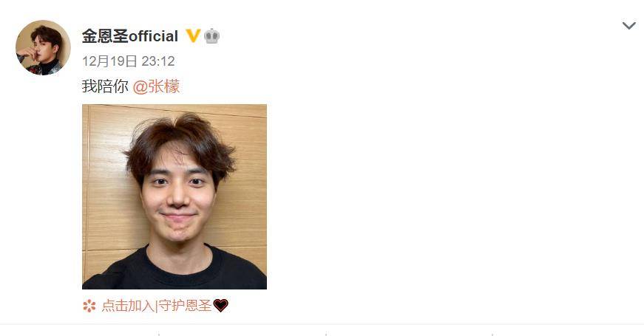Enlarge the posted selfie photo
This screenshot has height=336, width=644.
point(174,197)
